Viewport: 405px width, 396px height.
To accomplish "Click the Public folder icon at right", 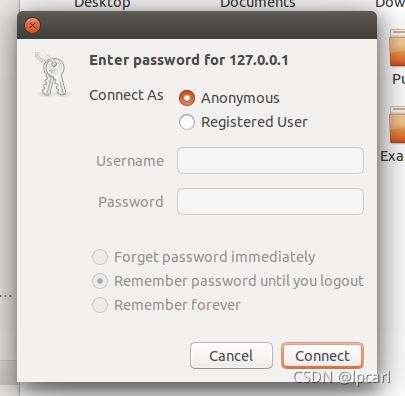I will pyautogui.click(x=397, y=47).
